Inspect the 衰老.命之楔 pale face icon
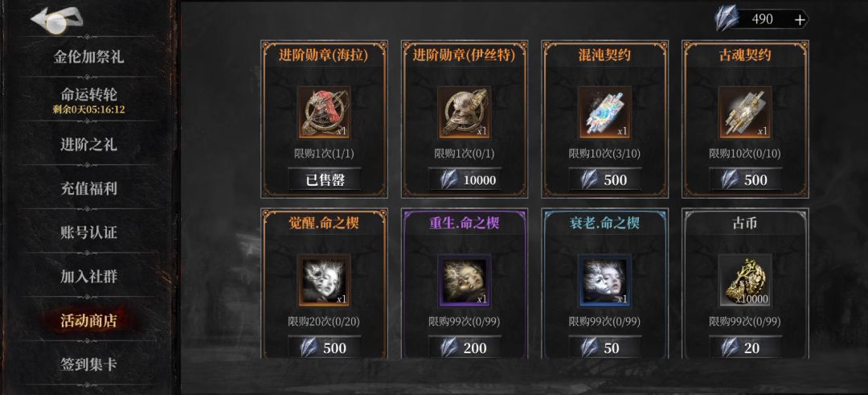This screenshot has height=395, width=868. click(x=604, y=280)
